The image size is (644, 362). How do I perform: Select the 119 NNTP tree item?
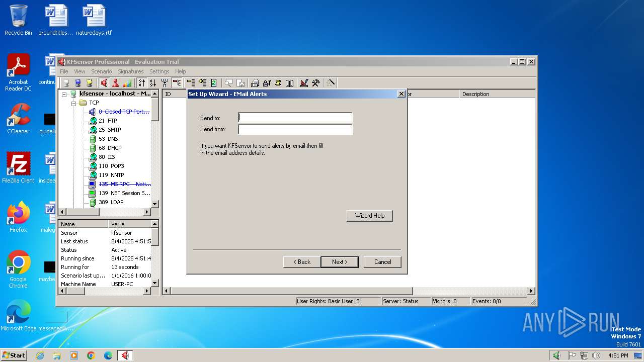click(111, 175)
